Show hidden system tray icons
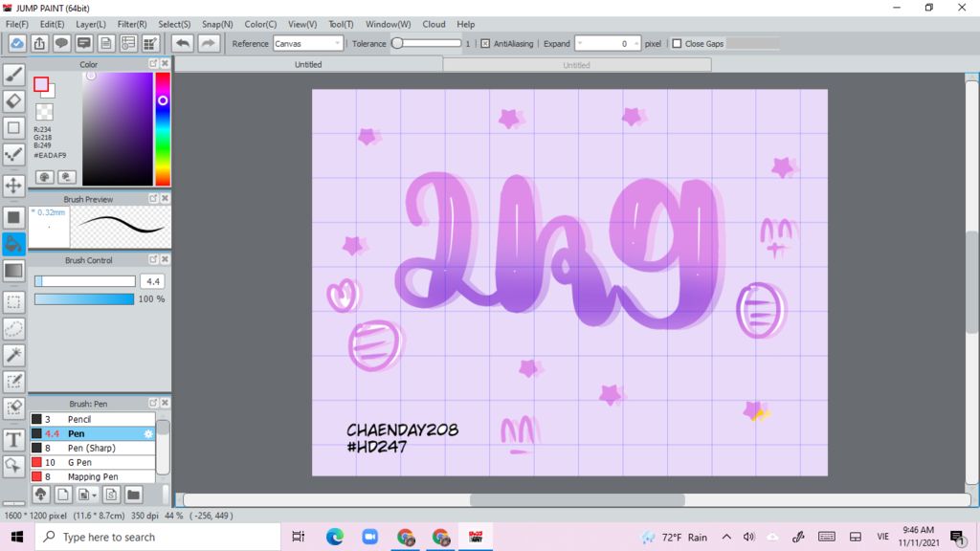The image size is (980, 551). (726, 537)
